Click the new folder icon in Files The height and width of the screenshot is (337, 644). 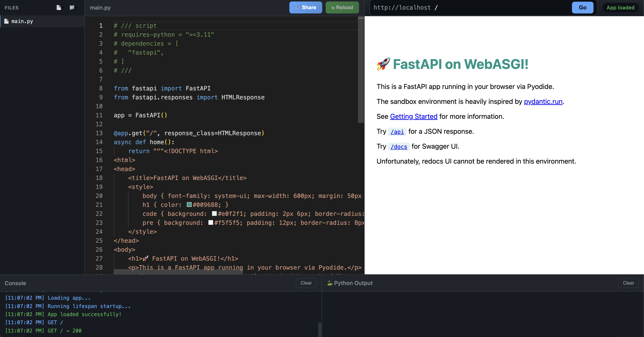(72, 7)
